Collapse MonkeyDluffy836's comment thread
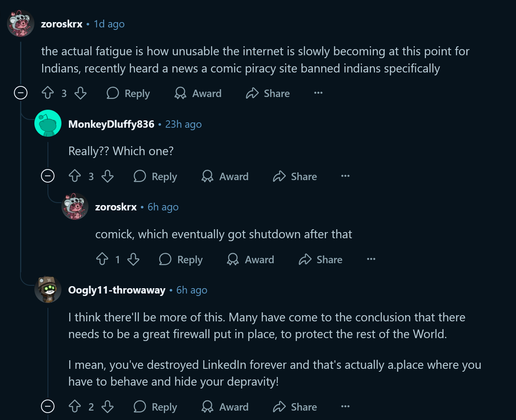Image resolution: width=516 pixels, height=420 pixels. (48, 176)
